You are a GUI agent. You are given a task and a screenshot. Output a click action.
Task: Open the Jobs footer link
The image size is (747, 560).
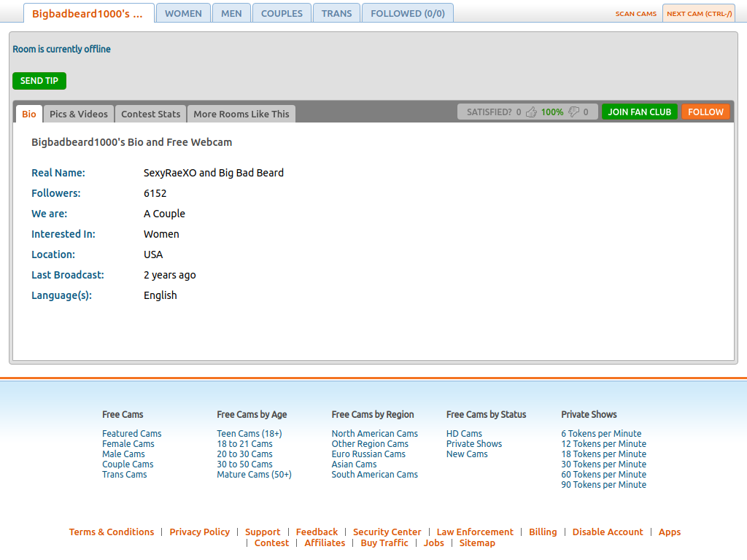[x=433, y=542]
